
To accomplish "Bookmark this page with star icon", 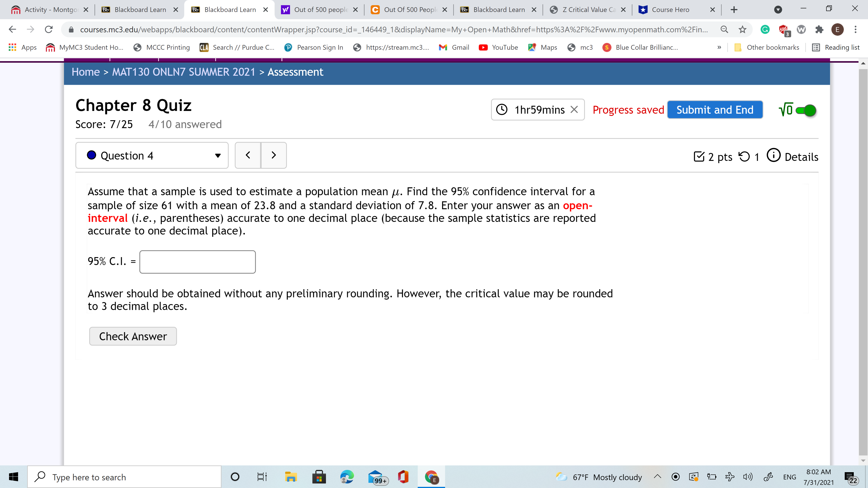I will (742, 30).
